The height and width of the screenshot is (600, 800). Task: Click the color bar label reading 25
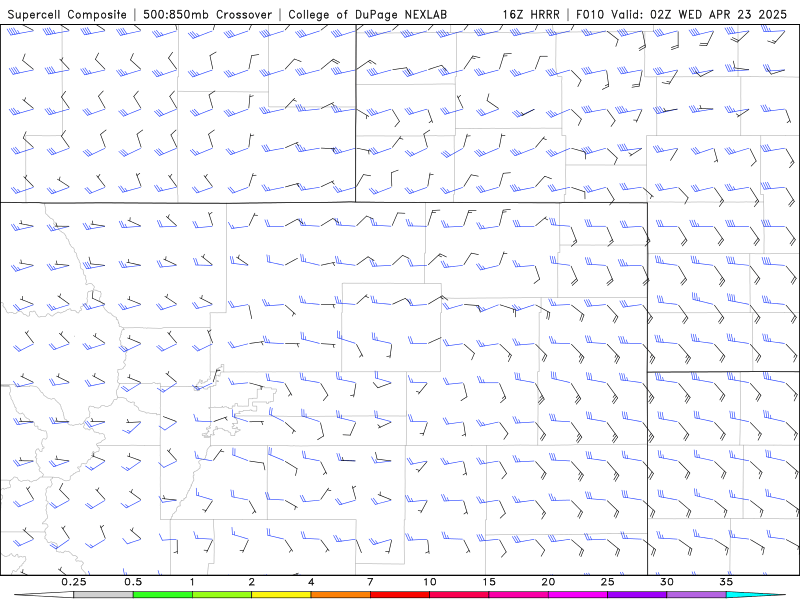tap(607, 582)
